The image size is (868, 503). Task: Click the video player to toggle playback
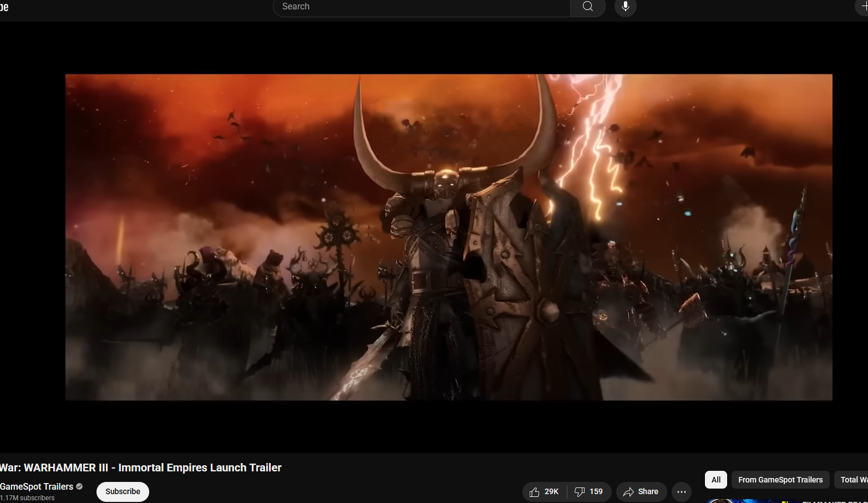point(448,237)
